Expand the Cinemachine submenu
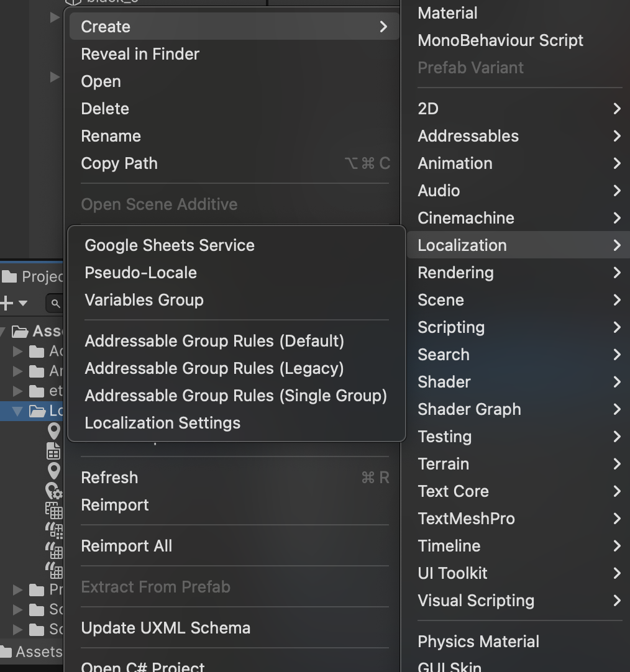 click(519, 218)
